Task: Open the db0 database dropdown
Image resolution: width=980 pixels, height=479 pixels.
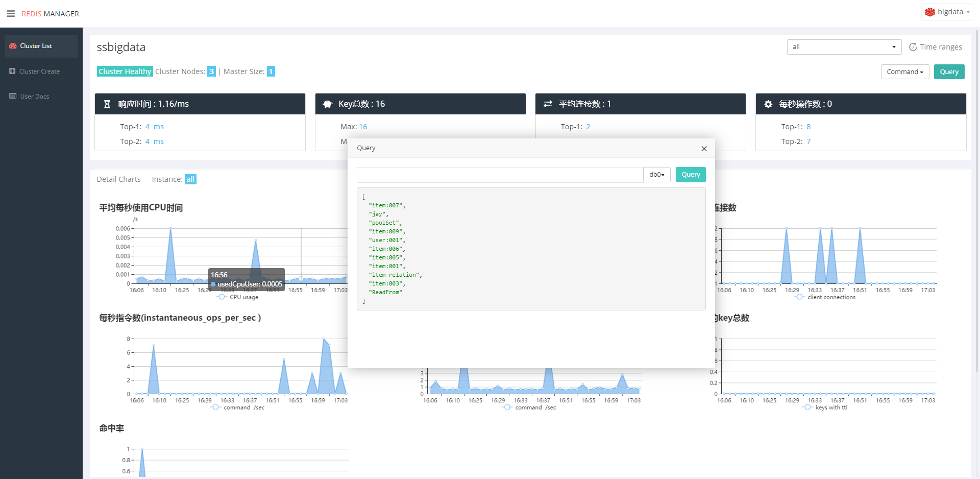Action: point(657,175)
